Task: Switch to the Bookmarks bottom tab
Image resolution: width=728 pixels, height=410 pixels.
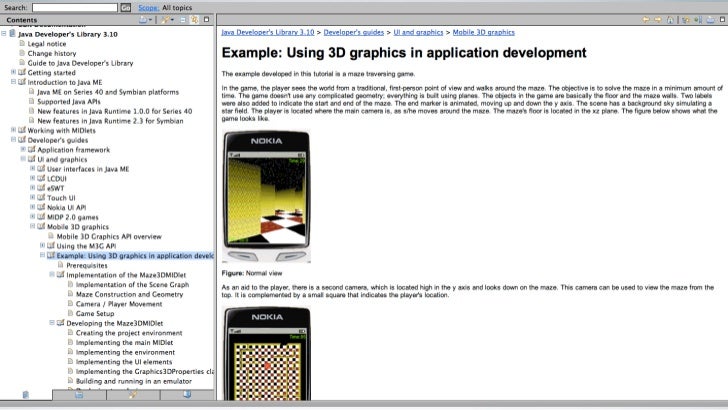Action: 187,395
